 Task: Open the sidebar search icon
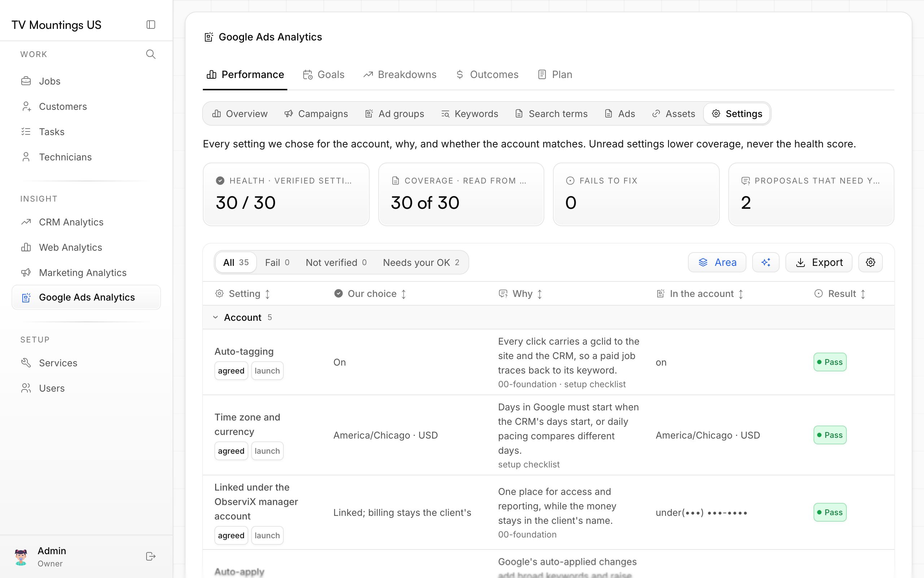(x=151, y=54)
